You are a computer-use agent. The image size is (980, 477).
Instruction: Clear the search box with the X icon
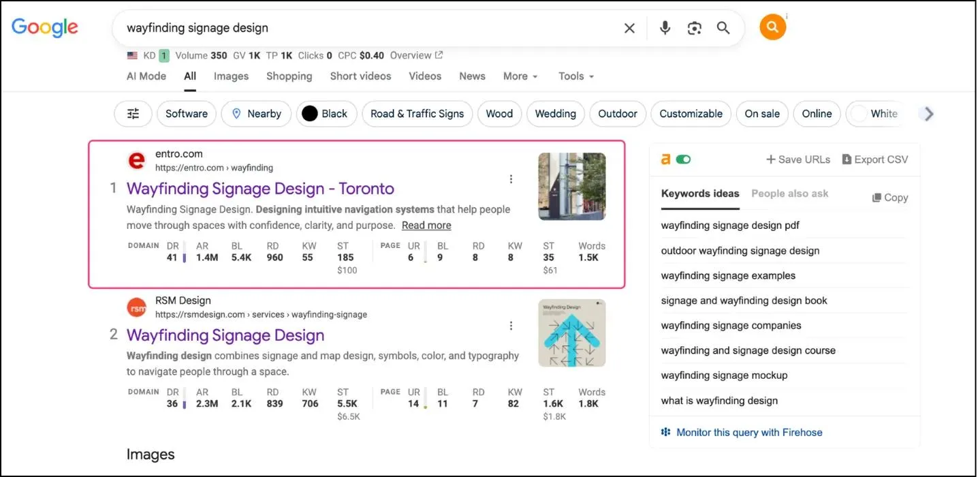[629, 28]
